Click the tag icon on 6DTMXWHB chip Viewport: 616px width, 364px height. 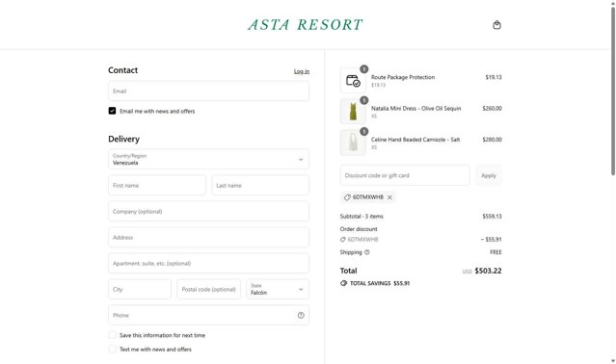[347, 197]
